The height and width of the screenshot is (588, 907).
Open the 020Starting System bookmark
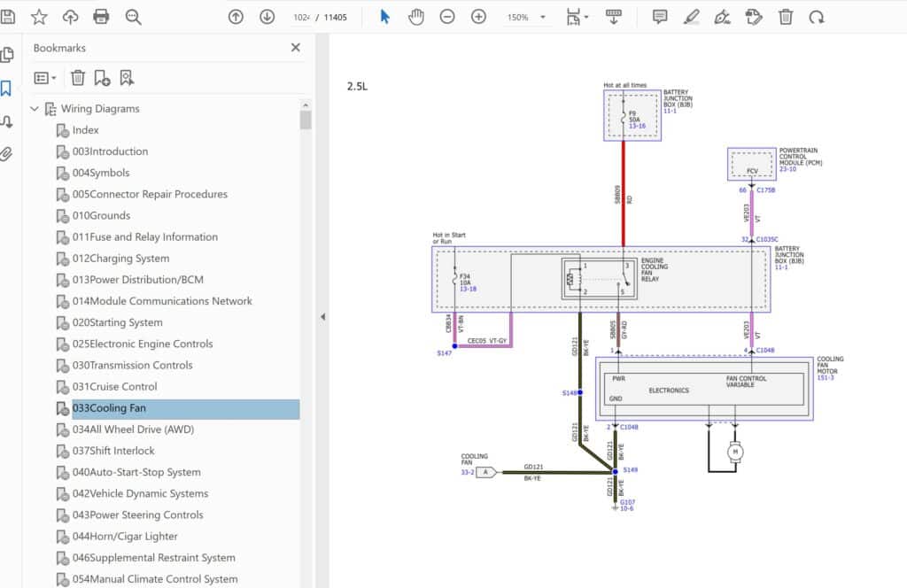(117, 322)
